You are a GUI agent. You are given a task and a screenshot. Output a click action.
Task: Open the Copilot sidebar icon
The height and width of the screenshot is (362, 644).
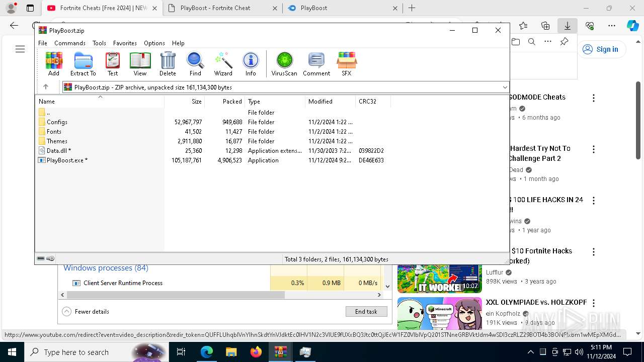(632, 26)
